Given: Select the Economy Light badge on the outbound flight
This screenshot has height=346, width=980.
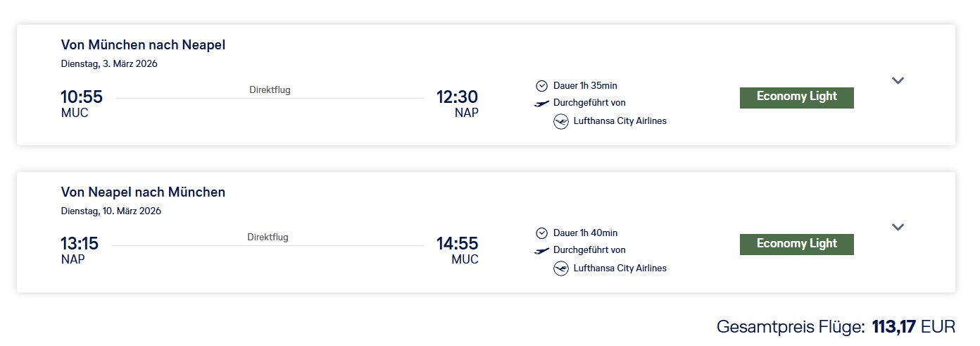Looking at the screenshot, I should [x=797, y=97].
